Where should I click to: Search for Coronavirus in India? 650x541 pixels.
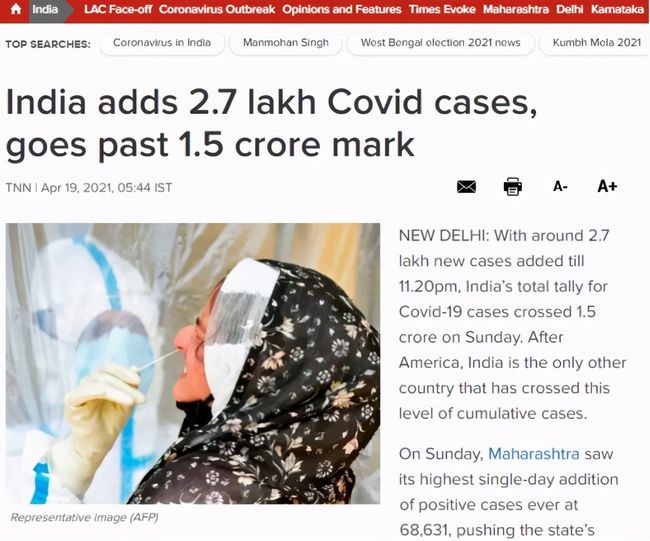[162, 43]
